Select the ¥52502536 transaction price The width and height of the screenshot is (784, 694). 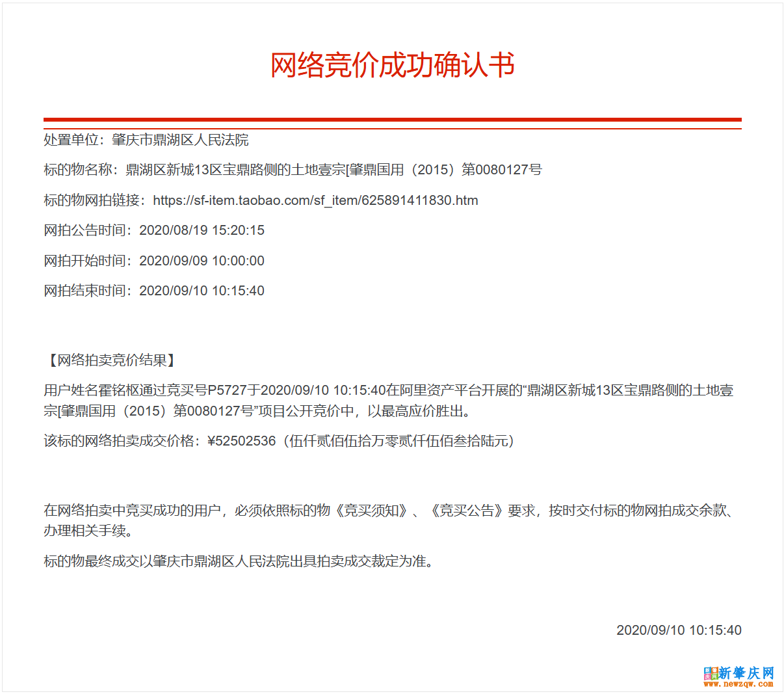(242, 441)
